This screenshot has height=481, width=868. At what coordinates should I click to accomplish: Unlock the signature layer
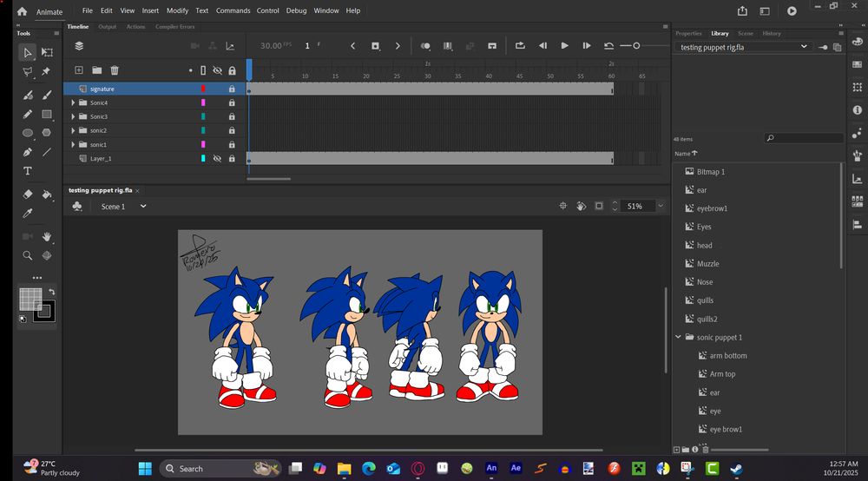click(232, 89)
